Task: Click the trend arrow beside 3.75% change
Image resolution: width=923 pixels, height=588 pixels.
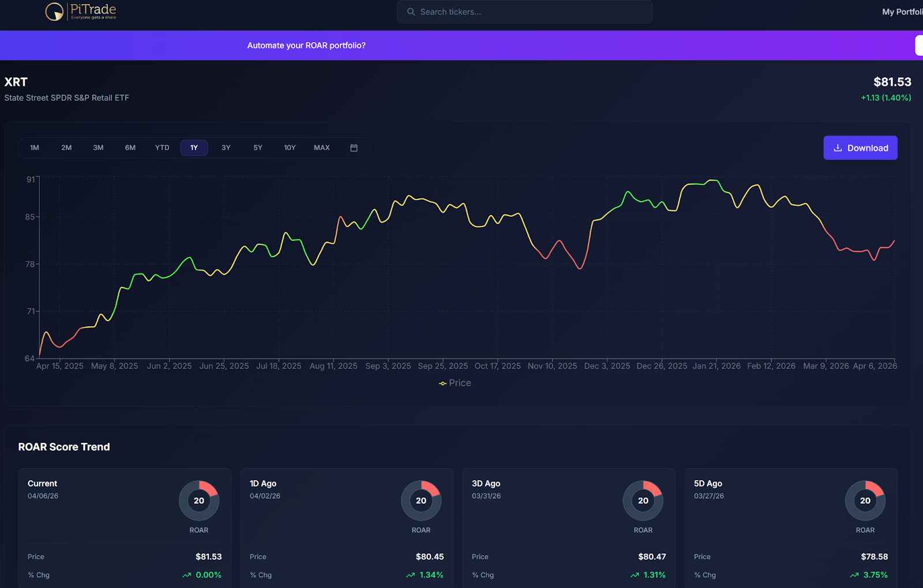Action: coord(854,575)
